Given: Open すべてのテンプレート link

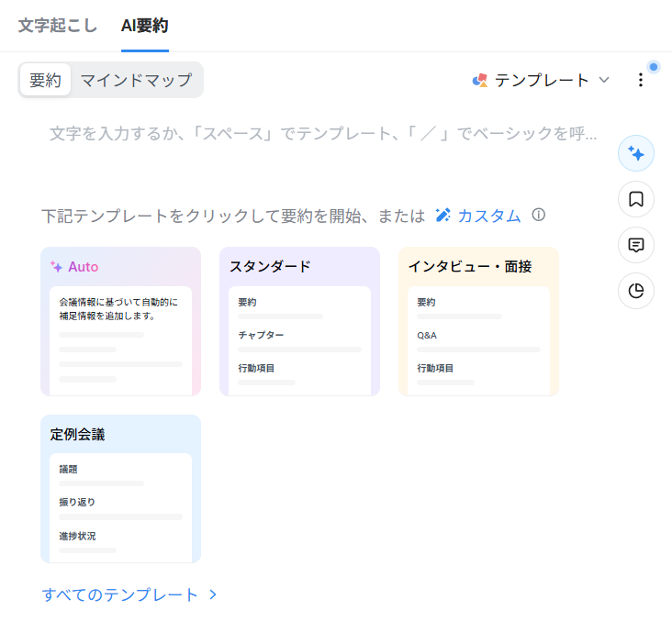Looking at the screenshot, I should 120,594.
